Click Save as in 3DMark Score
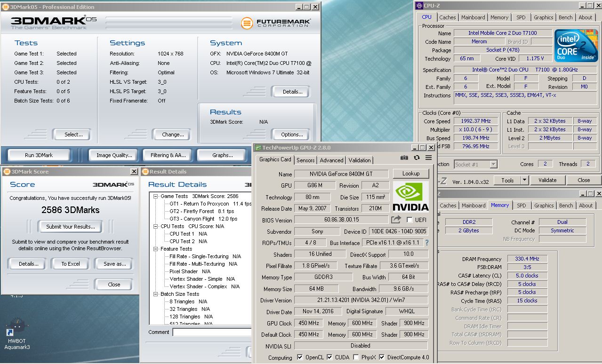Viewport: 602px width, 364px height. pyautogui.click(x=114, y=264)
